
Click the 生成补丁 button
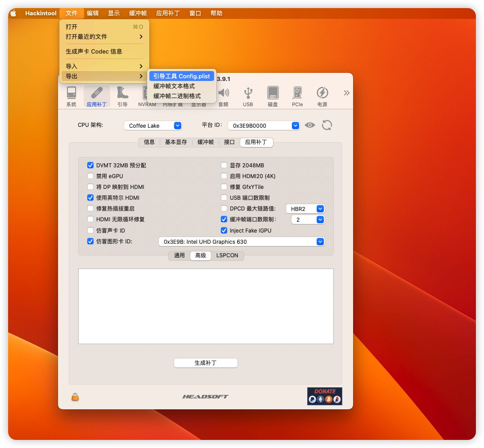coord(206,363)
